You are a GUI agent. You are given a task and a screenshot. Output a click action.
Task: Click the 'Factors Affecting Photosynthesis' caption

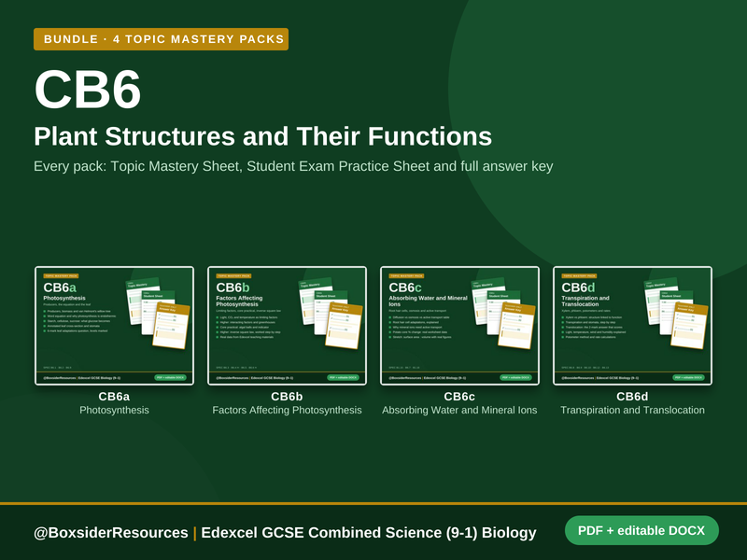287,410
